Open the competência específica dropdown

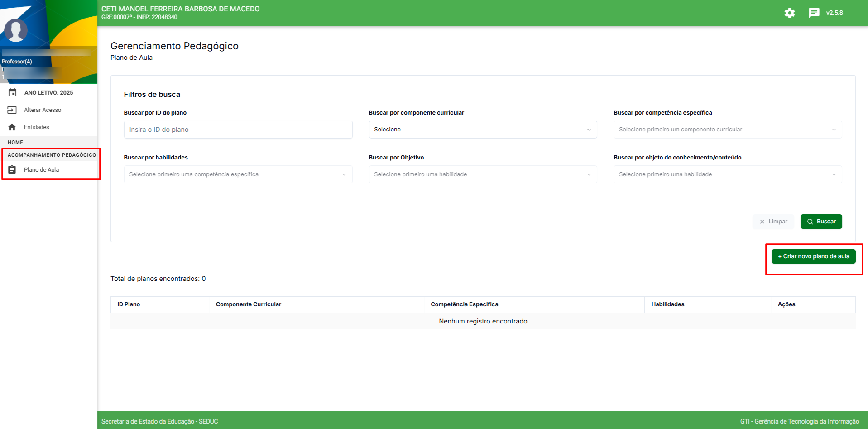click(x=727, y=130)
